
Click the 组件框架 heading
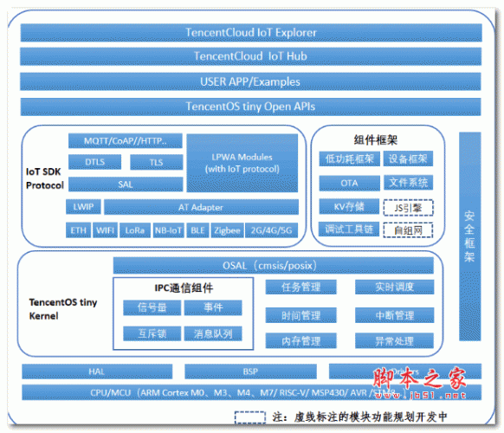[x=376, y=140]
